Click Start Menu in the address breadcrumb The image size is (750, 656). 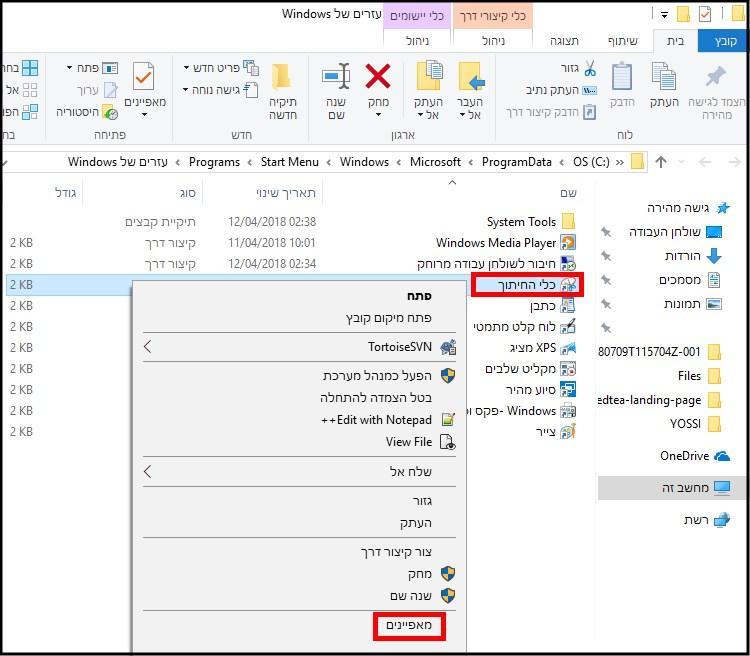[x=289, y=162]
